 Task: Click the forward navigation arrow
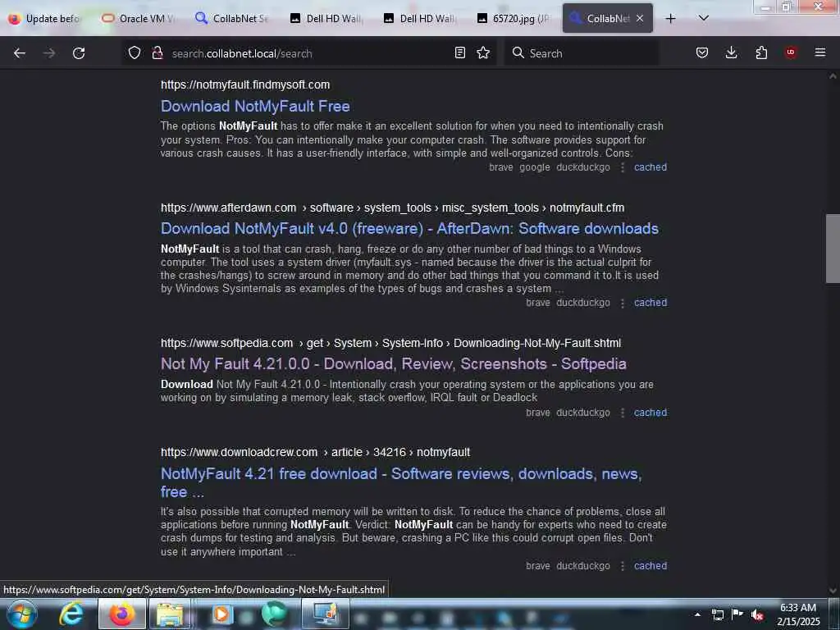(48, 53)
